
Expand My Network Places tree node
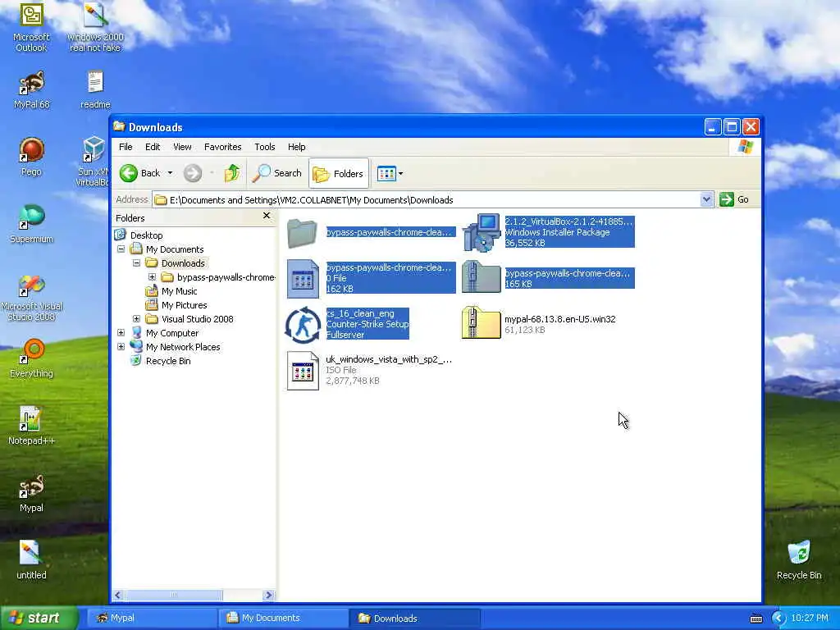tap(121, 347)
